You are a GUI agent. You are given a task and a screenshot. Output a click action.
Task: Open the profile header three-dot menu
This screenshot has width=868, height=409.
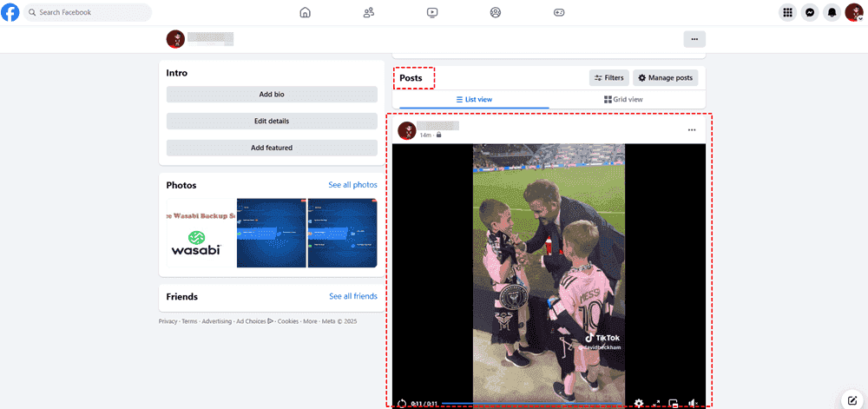[x=694, y=39]
